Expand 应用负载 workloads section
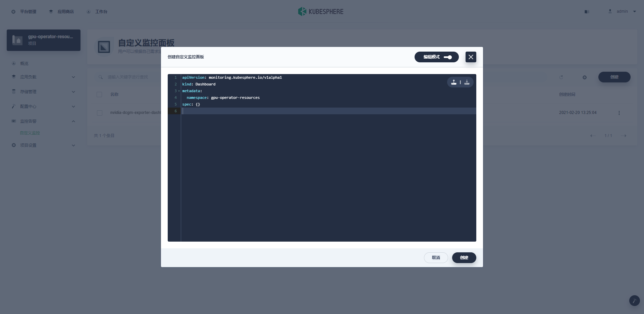 coord(44,77)
